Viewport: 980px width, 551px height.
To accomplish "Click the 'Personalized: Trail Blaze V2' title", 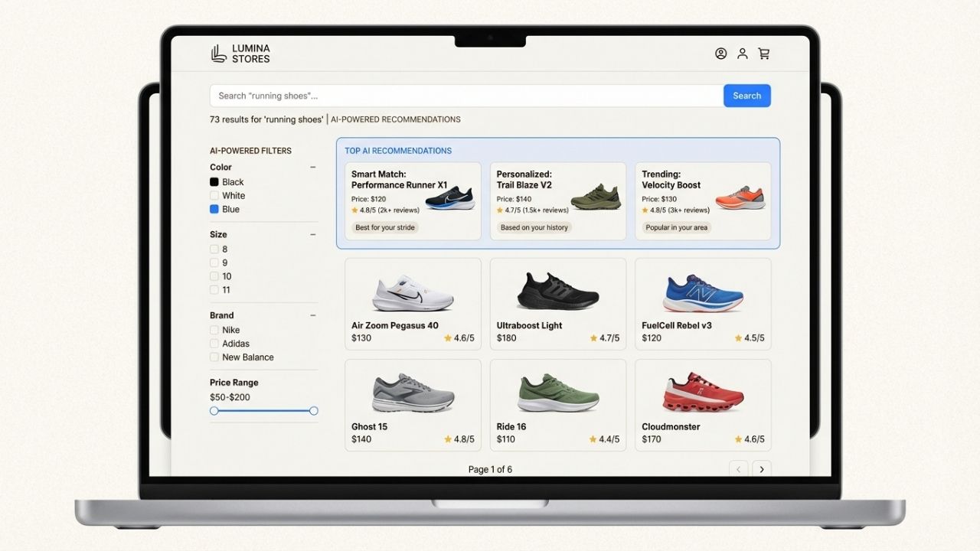I will coord(524,180).
